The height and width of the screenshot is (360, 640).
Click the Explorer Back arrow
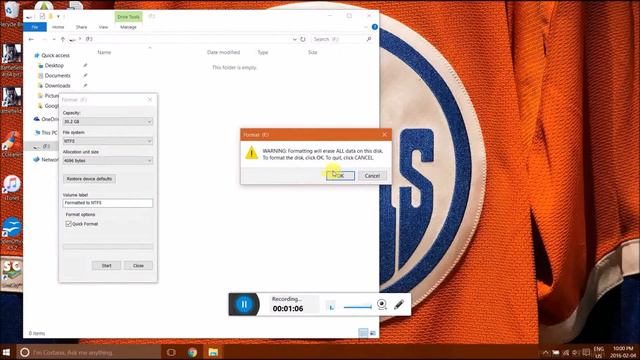pos(31,39)
